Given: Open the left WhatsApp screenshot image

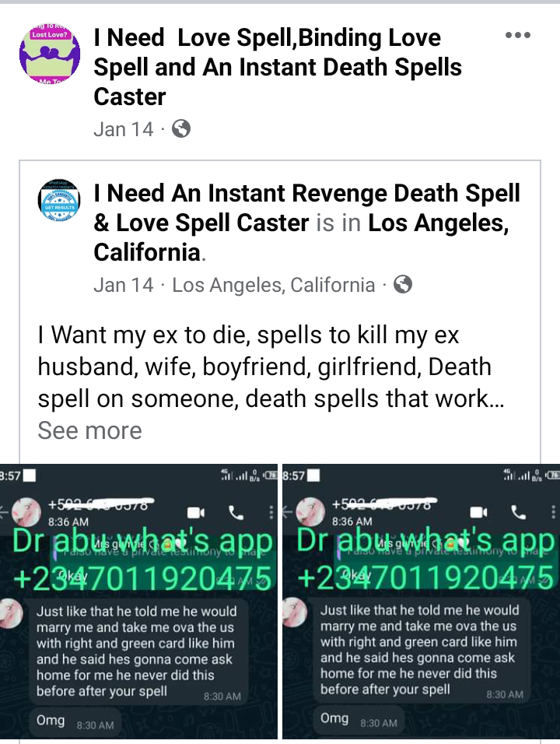Looking at the screenshot, I should pyautogui.click(x=138, y=602).
